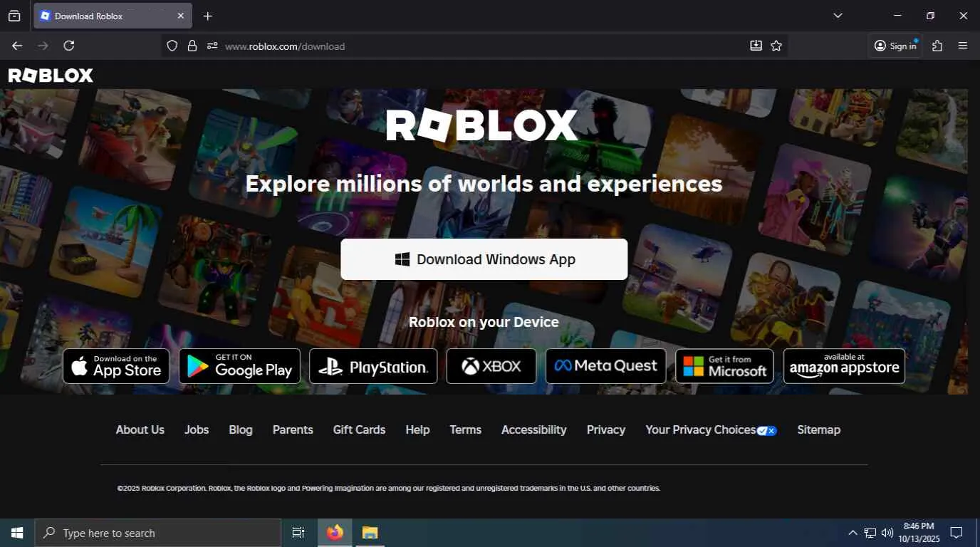The height and width of the screenshot is (547, 980).
Task: Open the PlayStation store badge
Action: click(x=373, y=366)
